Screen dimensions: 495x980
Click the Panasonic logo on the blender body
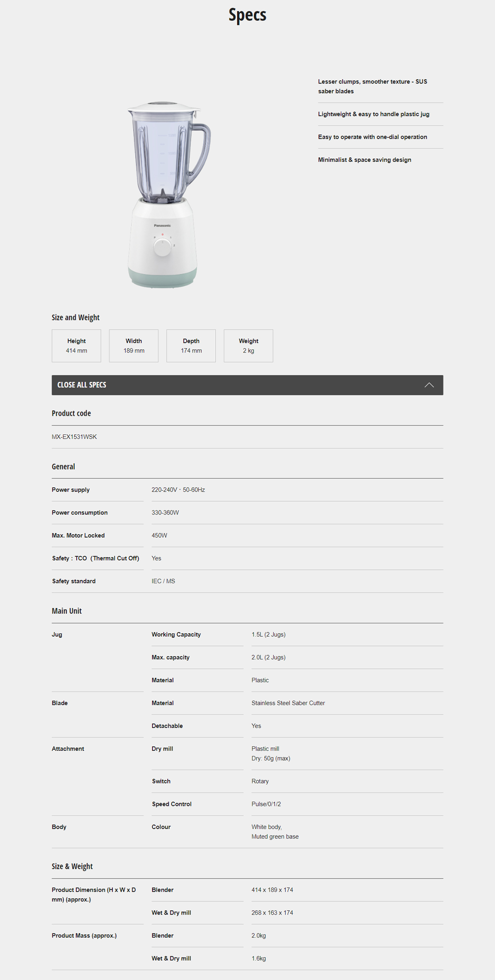162,226
